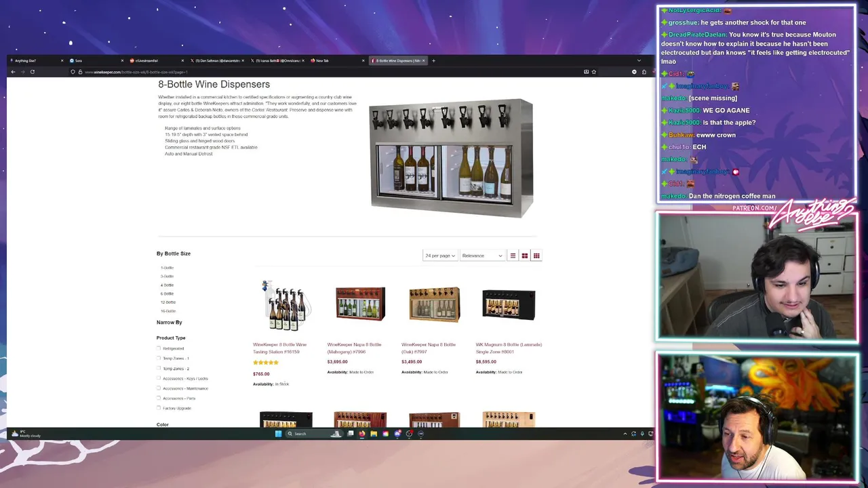The height and width of the screenshot is (488, 868).
Task: Click the black WK Magnum product image
Action: (x=509, y=304)
